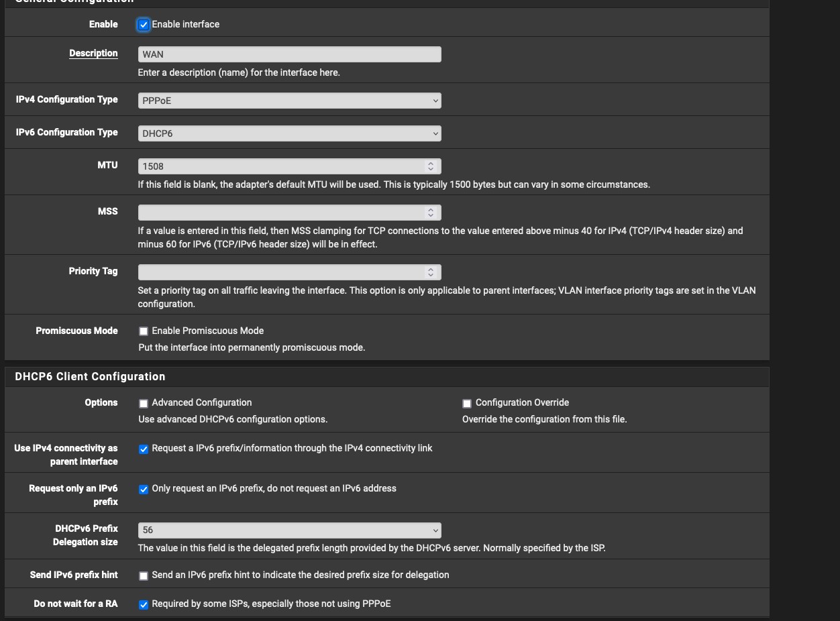
Task: Check the Advanced Configuration option
Action: [144, 404]
